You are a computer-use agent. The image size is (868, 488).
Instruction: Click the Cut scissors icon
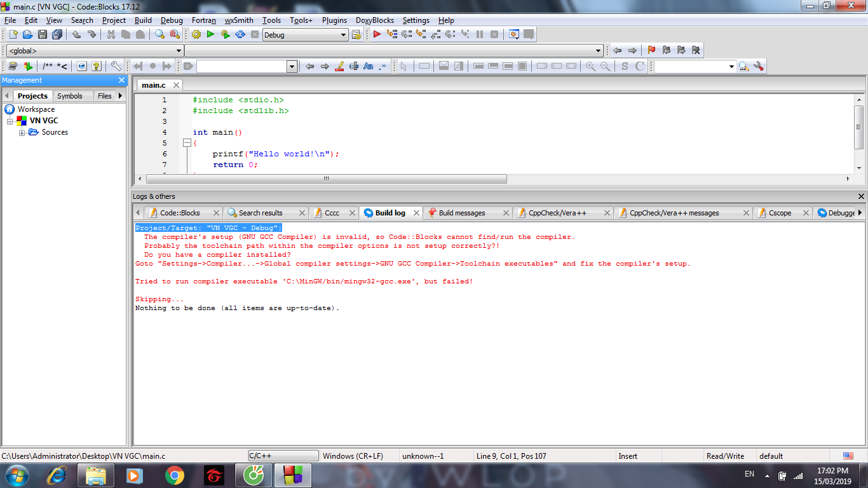[x=111, y=34]
